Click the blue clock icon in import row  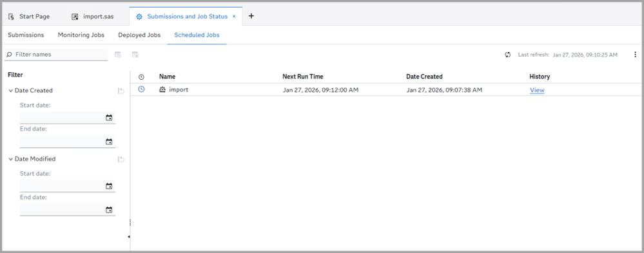pyautogui.click(x=141, y=89)
